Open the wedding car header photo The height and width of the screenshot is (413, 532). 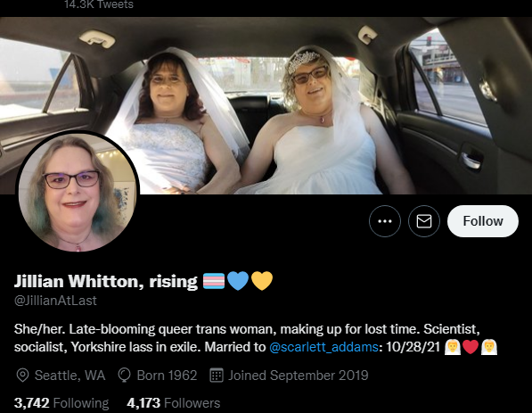pos(266,105)
